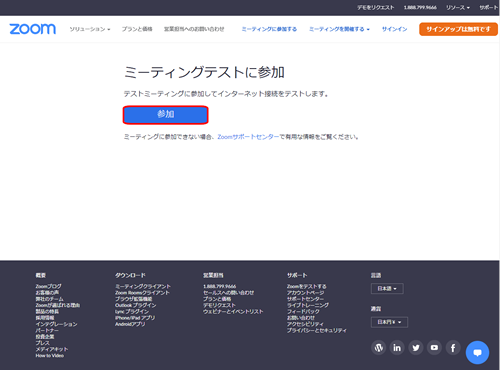500x370 pixels.
Task: Open the Outlook プラグイン footer link
Action: [x=135, y=305]
